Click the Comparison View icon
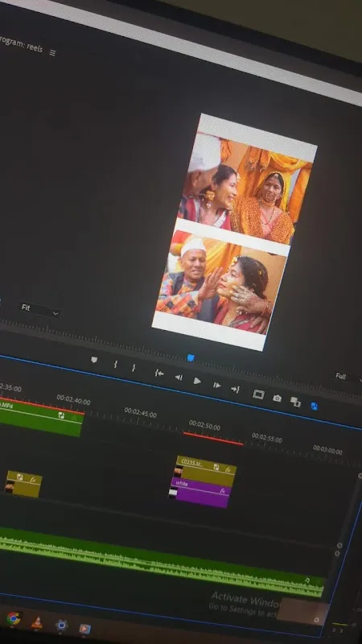Screen dimensions: 362x644 pos(295,402)
